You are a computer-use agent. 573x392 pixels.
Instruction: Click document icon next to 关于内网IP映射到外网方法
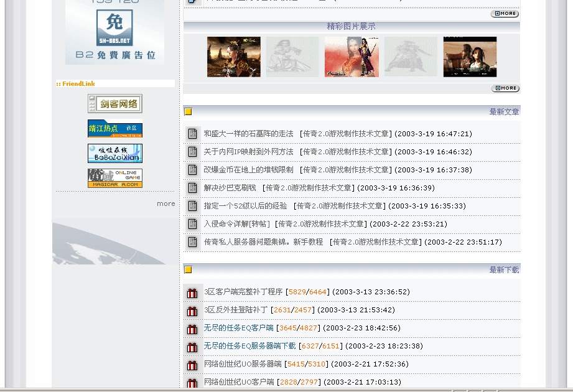[x=192, y=152]
